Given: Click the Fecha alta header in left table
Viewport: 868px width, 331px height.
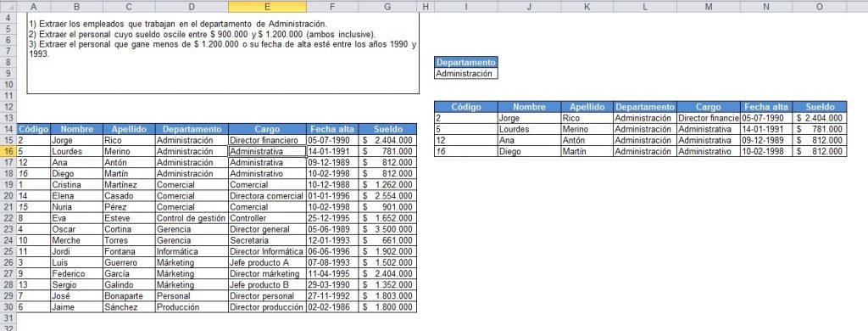Looking at the screenshot, I should (x=332, y=129).
